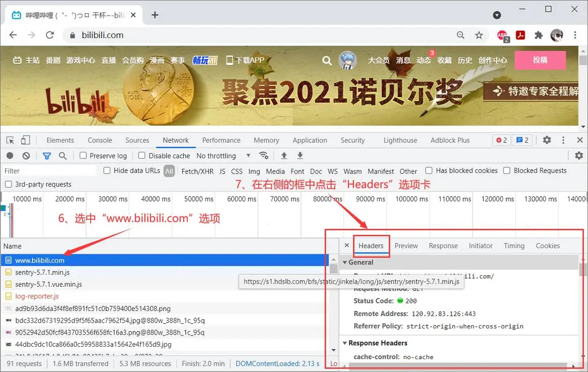Check Blocked Requests

click(507, 170)
